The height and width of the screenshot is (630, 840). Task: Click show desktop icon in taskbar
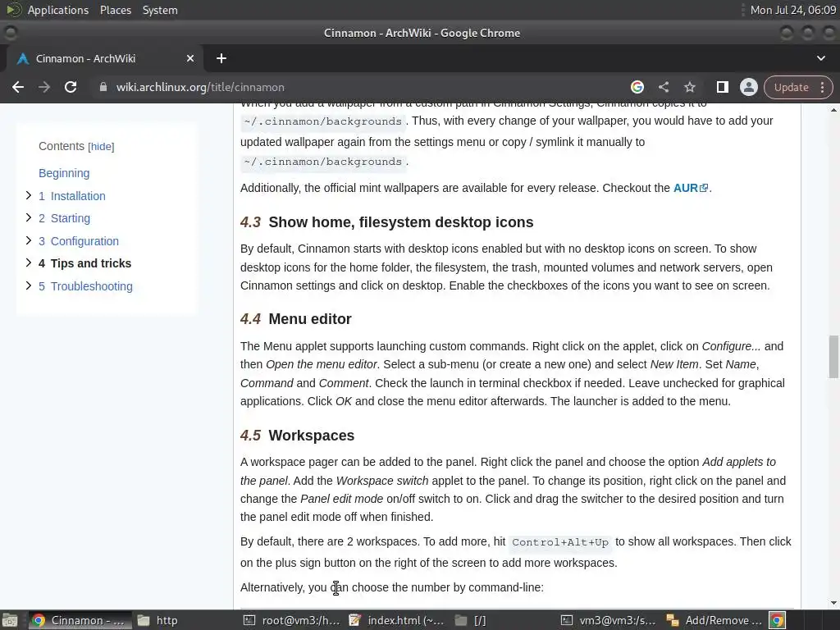pos(10,620)
